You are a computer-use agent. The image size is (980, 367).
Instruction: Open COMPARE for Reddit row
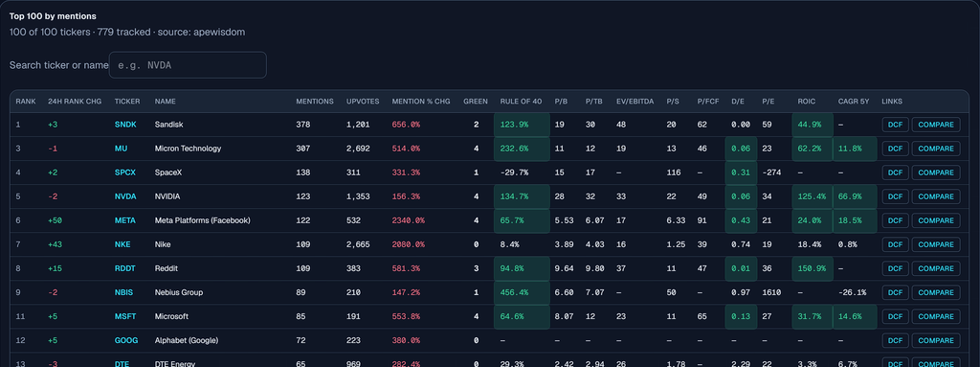(936, 268)
